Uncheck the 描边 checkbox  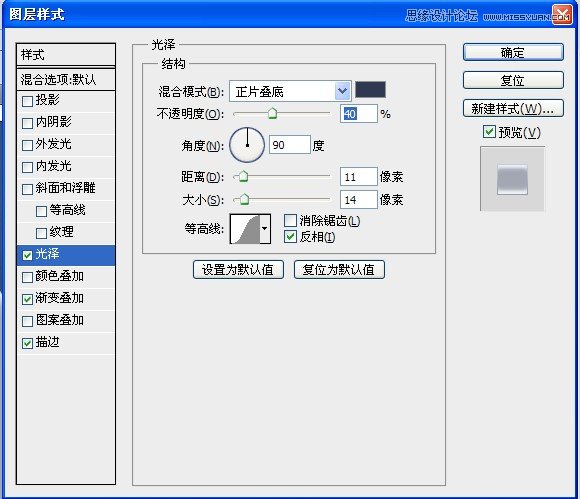pos(28,343)
